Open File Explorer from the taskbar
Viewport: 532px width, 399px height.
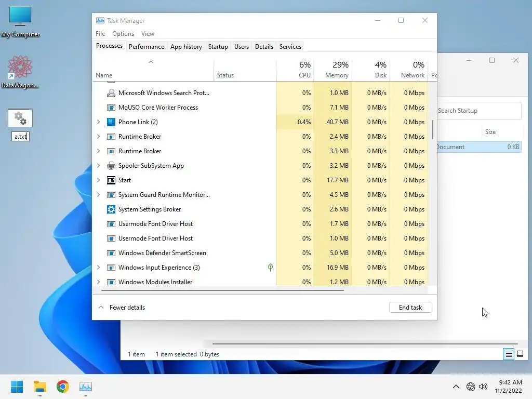39,387
